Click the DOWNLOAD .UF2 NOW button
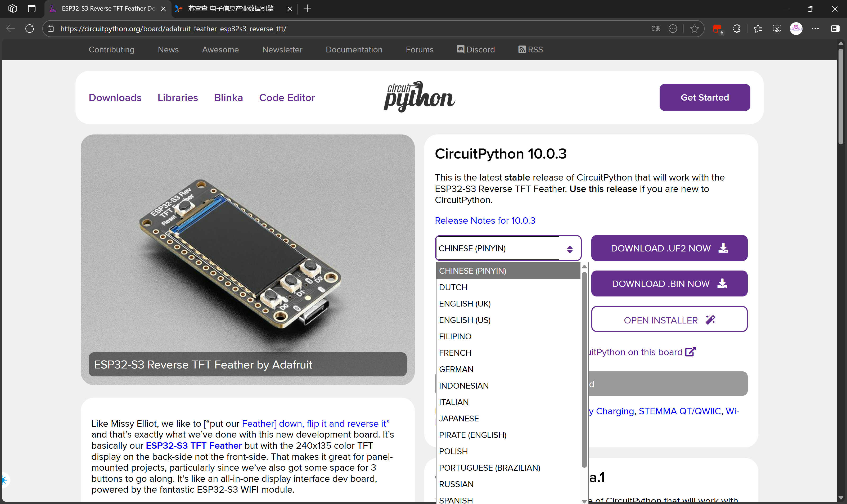Image resolution: width=847 pixels, height=504 pixels. pos(669,248)
